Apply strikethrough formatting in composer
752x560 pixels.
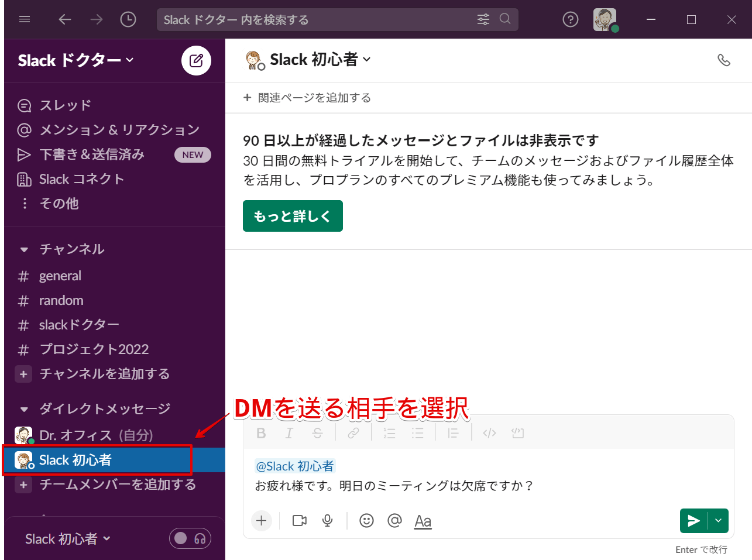click(x=317, y=433)
